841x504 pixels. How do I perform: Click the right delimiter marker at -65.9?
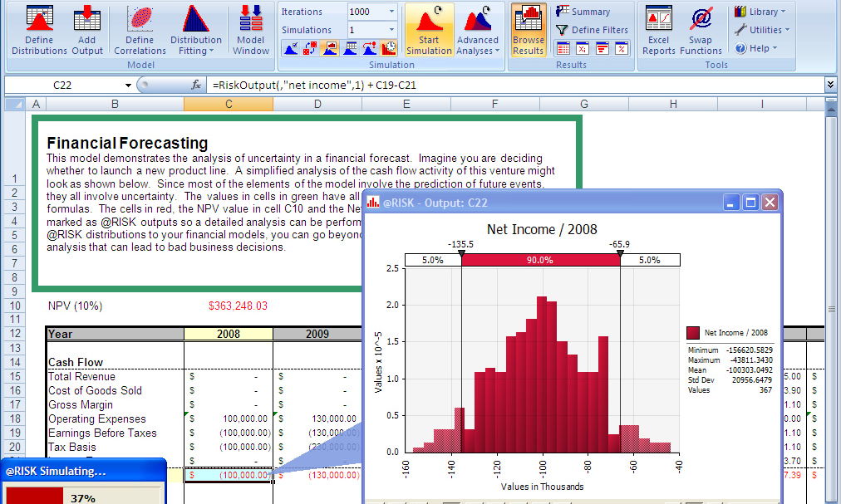[x=620, y=253]
